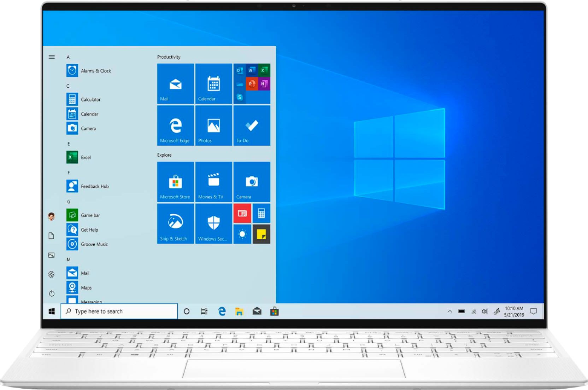
Task: Open the small Calculator tile
Action: pyautogui.click(x=261, y=213)
